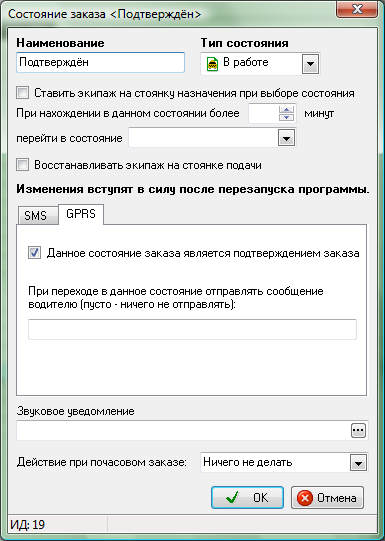Select the GPRS tab
This screenshot has height=541, width=385.
point(81,214)
